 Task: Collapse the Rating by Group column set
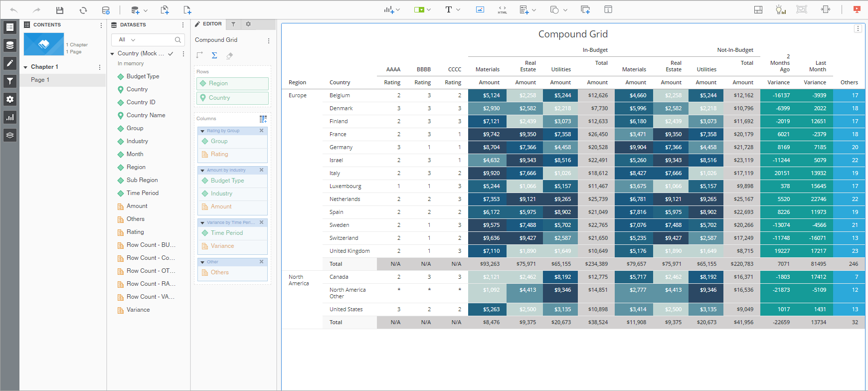[x=202, y=131]
